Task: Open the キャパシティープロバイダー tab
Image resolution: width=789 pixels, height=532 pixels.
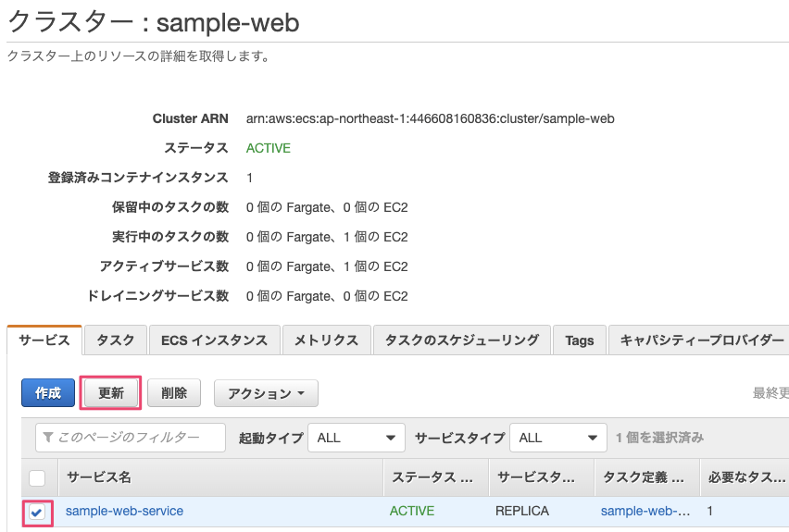Action: (701, 340)
